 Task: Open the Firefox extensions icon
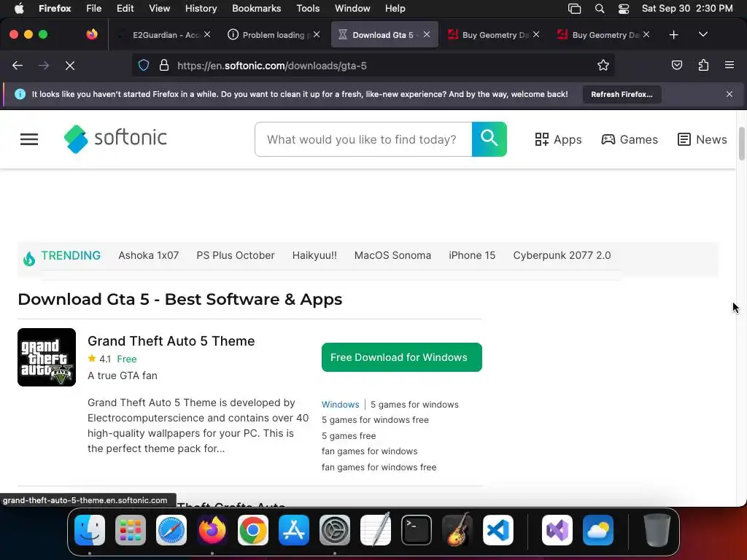point(703,65)
